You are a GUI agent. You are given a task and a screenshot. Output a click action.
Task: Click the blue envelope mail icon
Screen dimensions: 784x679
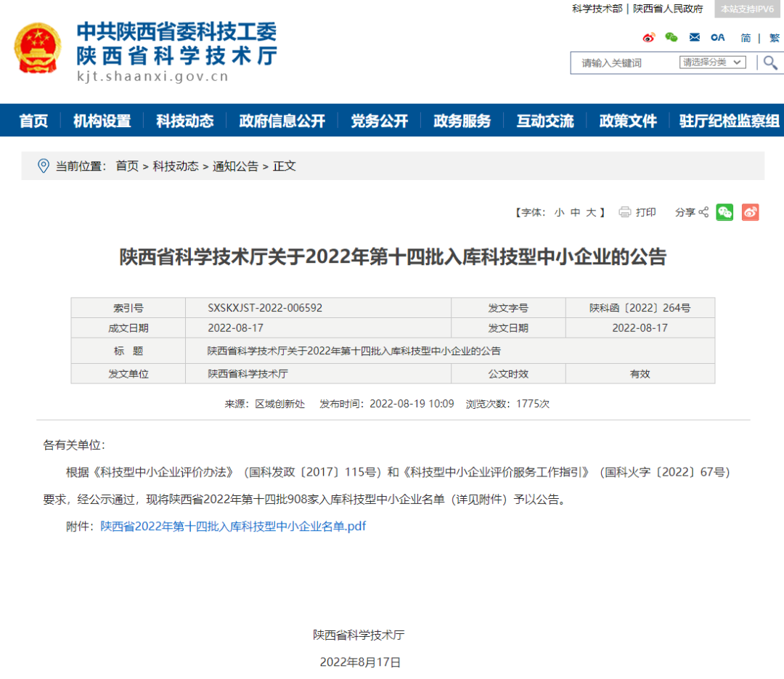point(695,37)
